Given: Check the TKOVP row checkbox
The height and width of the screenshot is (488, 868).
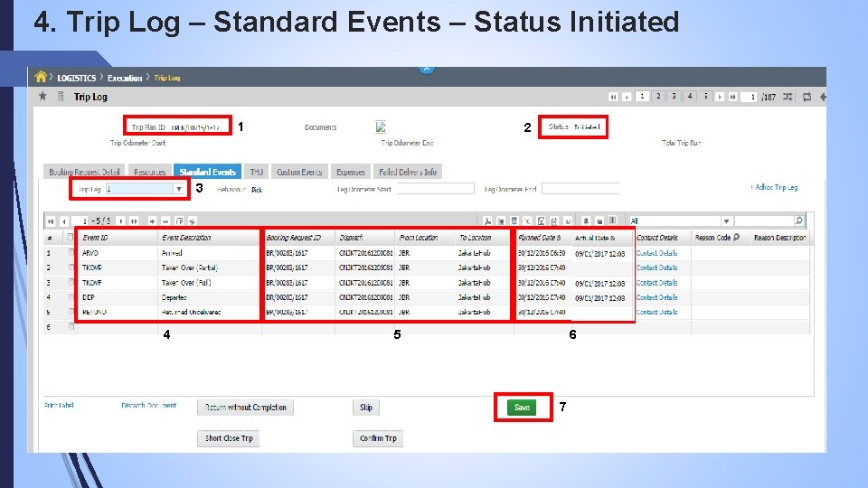Looking at the screenshot, I should pyautogui.click(x=71, y=267).
